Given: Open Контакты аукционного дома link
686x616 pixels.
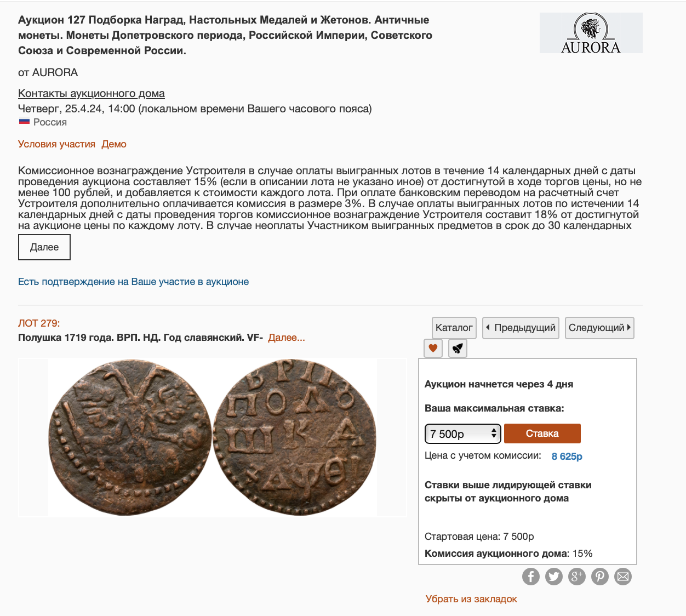Looking at the screenshot, I should coord(92,93).
